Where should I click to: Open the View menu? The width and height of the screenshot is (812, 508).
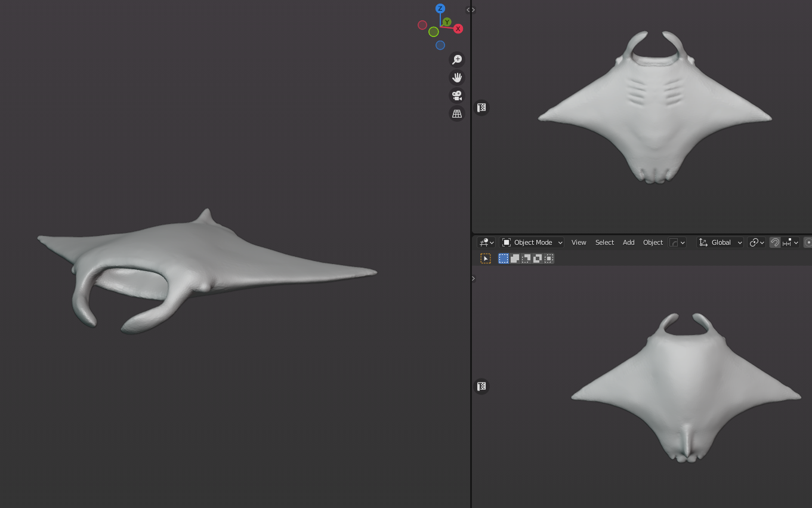point(579,242)
